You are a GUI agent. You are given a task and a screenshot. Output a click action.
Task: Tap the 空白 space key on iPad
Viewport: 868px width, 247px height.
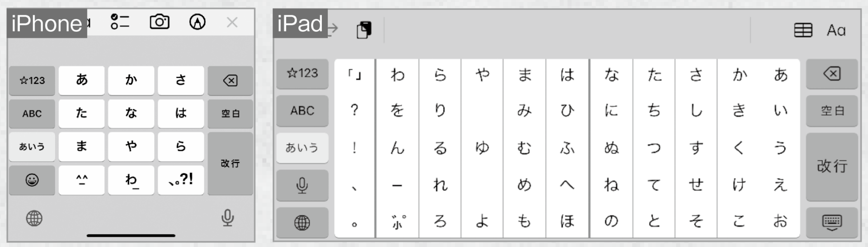831,111
